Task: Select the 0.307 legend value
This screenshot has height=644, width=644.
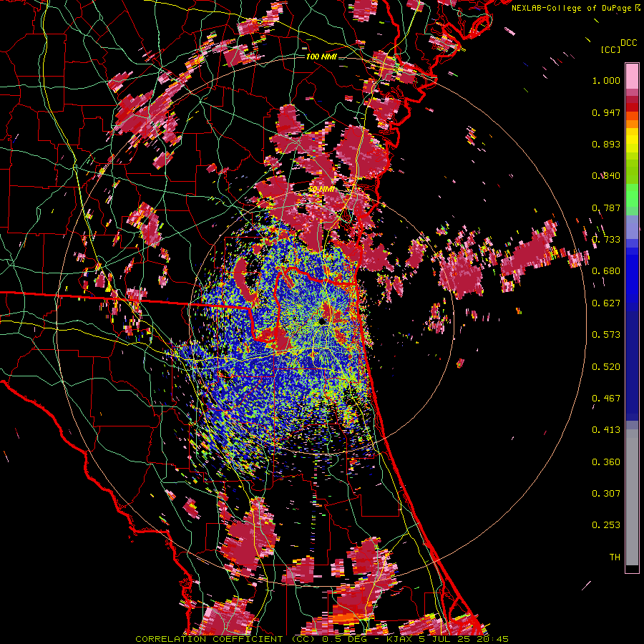Action: pos(606,494)
